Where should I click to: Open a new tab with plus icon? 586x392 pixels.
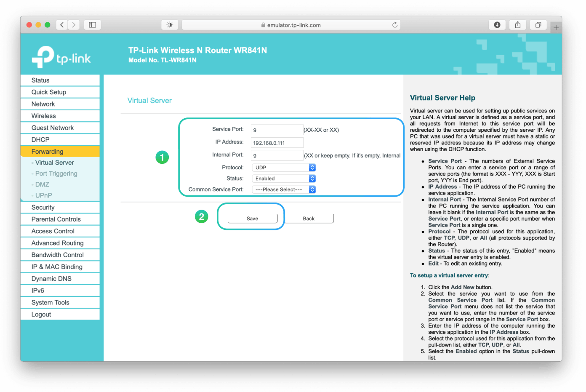click(556, 28)
